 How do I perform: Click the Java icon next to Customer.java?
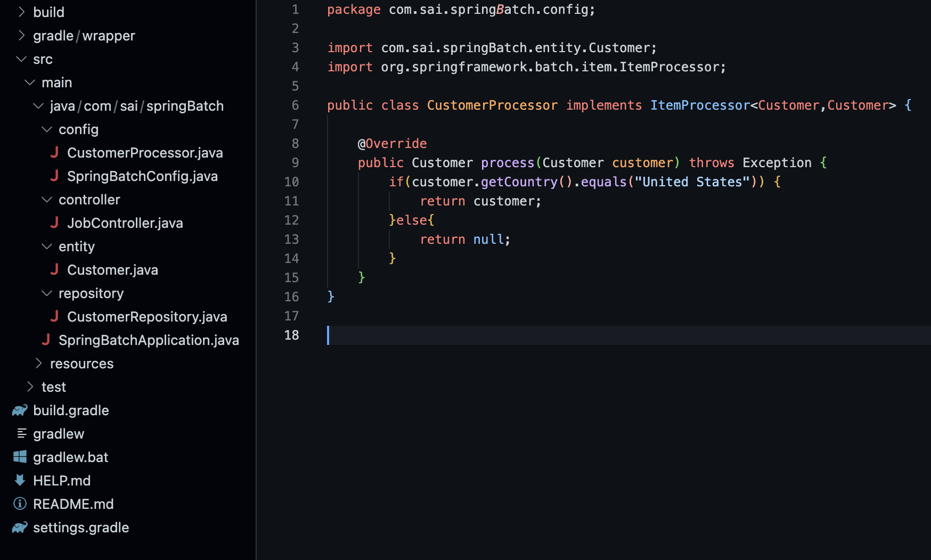[x=55, y=269]
